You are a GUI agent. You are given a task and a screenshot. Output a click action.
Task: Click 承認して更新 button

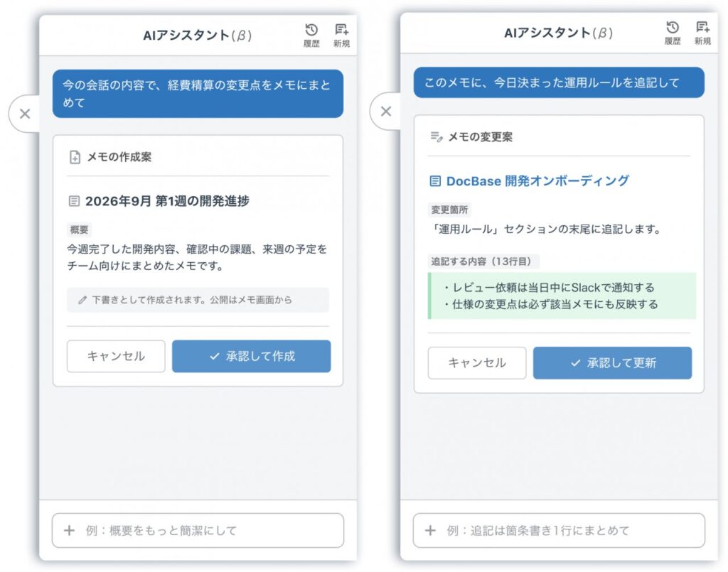[612, 362]
